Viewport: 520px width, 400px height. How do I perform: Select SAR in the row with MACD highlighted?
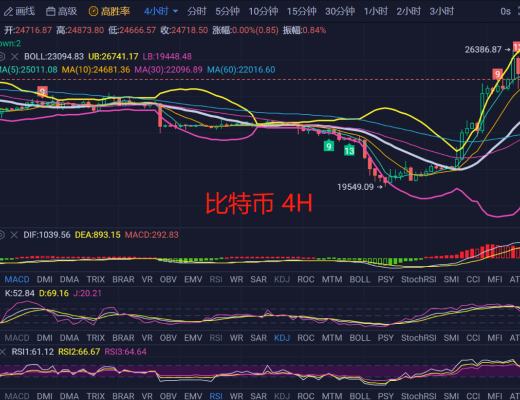click(258, 279)
